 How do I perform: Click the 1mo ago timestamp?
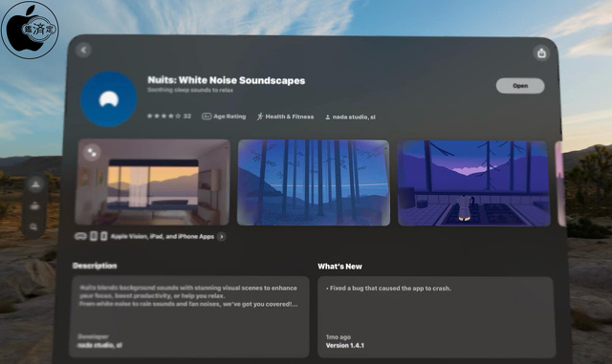click(x=339, y=337)
